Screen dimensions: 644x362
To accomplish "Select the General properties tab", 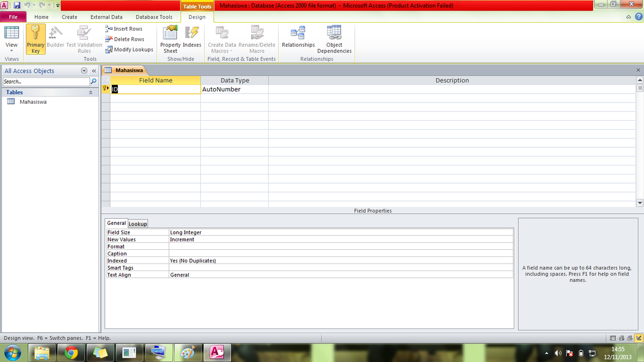I will click(x=116, y=223).
